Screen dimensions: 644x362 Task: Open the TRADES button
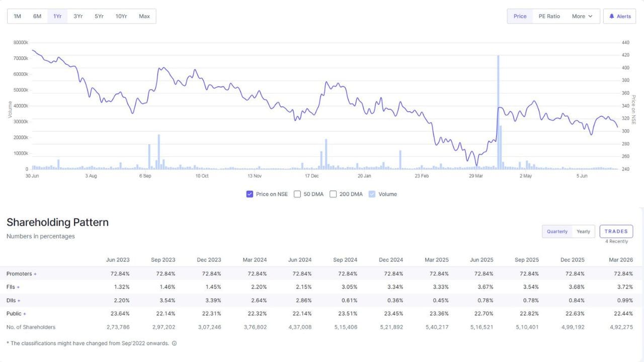[616, 231]
